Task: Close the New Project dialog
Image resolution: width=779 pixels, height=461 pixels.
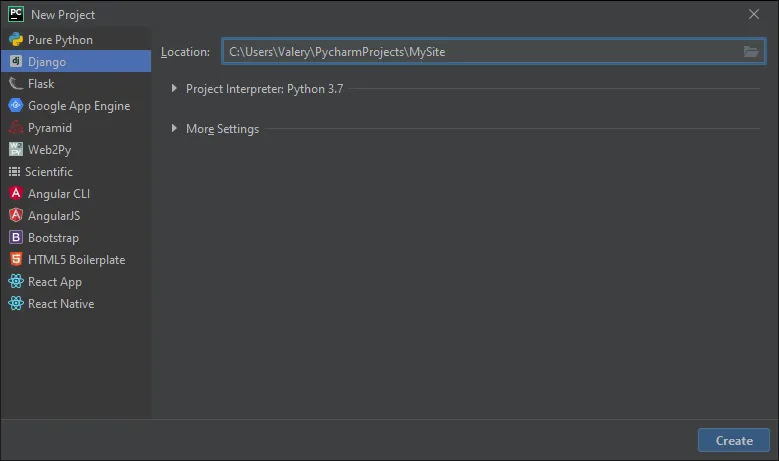Action: click(753, 14)
